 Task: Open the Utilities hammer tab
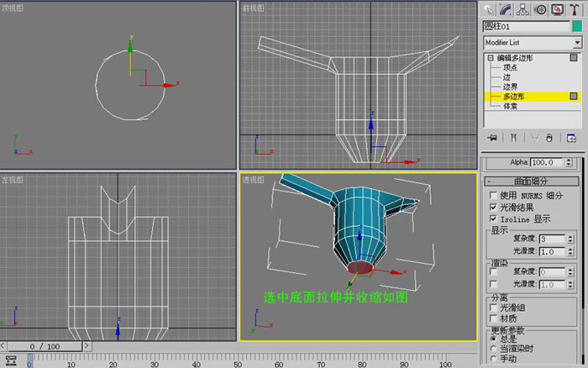pyautogui.click(x=575, y=10)
